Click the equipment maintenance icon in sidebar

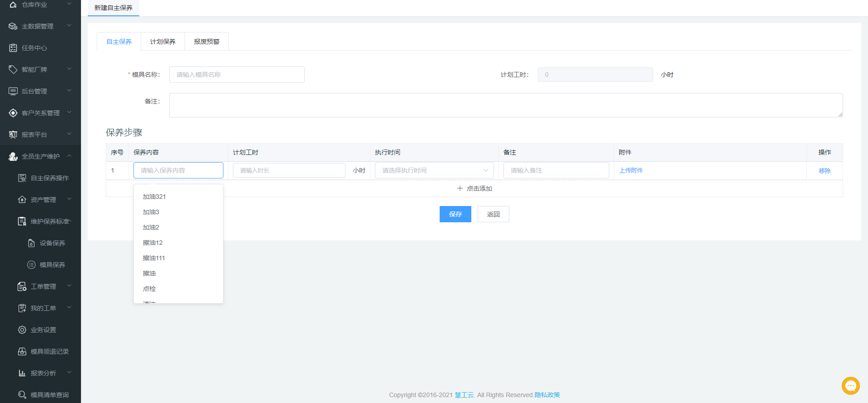click(x=31, y=243)
